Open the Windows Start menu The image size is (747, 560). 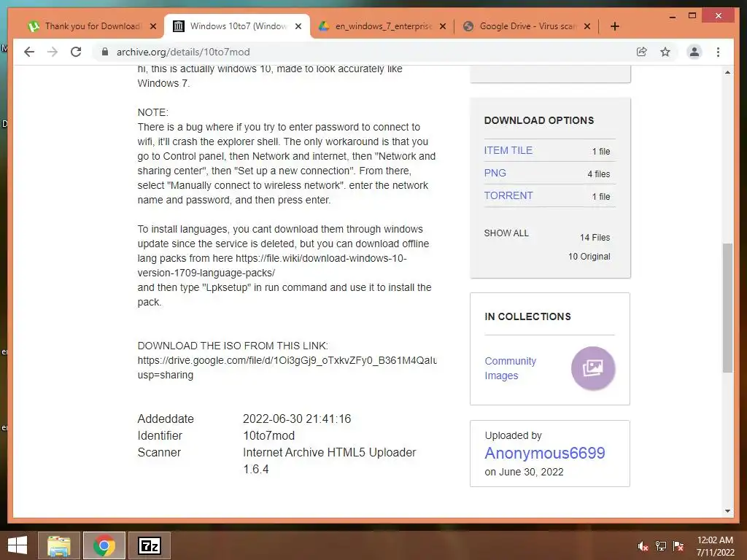click(18, 545)
